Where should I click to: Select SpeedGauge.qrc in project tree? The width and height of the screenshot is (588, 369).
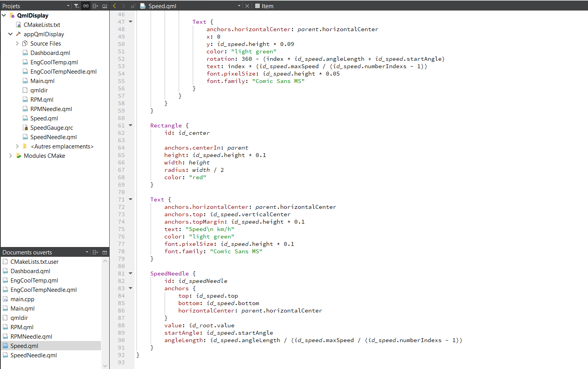point(52,127)
